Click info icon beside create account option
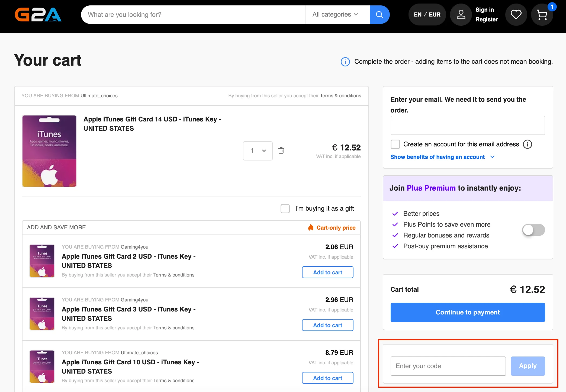 (527, 144)
